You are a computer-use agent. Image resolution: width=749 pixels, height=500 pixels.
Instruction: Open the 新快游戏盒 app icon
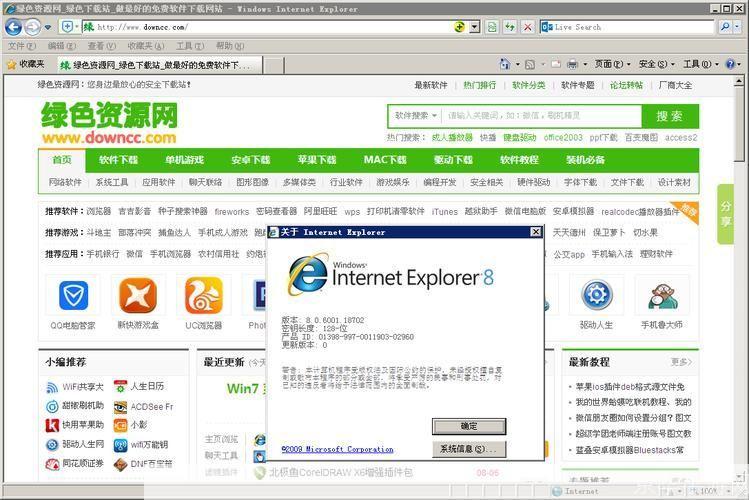click(138, 295)
